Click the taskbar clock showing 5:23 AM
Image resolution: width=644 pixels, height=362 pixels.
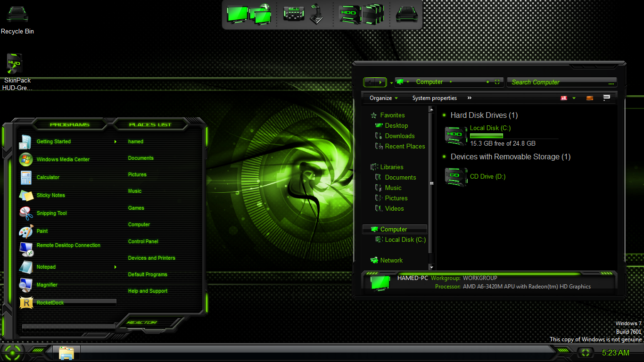pyautogui.click(x=616, y=353)
